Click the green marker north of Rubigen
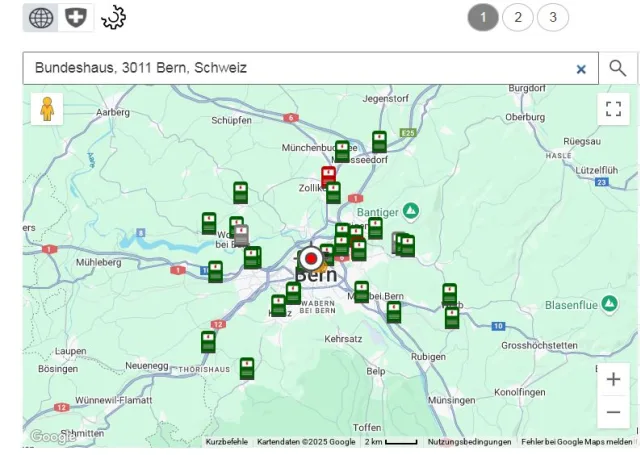Image resolution: width=640 pixels, height=455 pixels. point(394,312)
